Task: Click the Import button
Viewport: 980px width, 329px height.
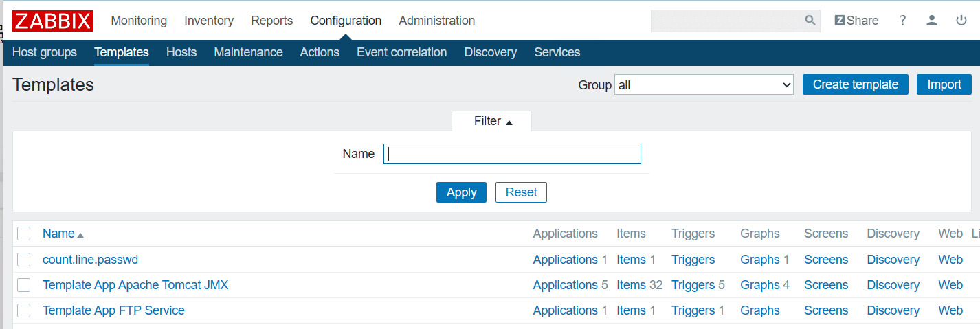Action: click(x=944, y=84)
